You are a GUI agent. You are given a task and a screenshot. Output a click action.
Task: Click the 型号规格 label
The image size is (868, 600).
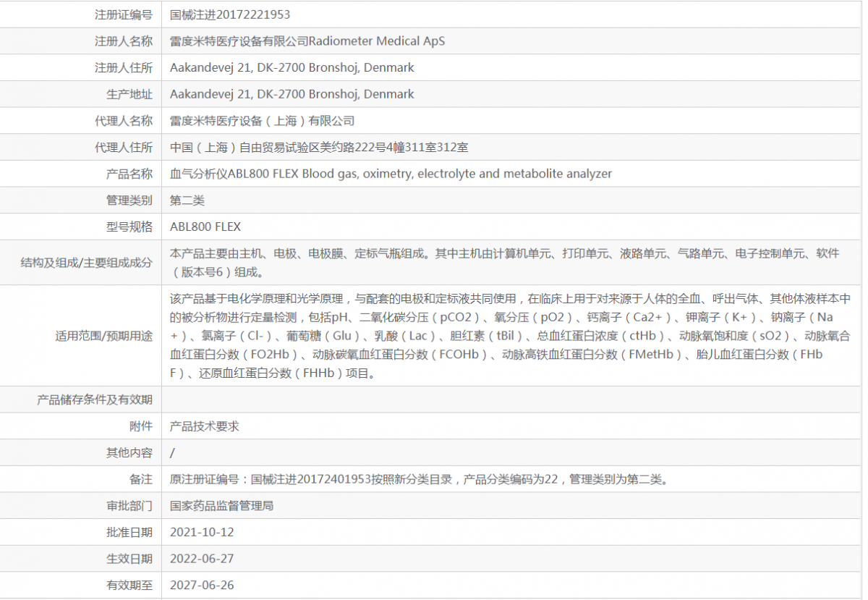[129, 227]
